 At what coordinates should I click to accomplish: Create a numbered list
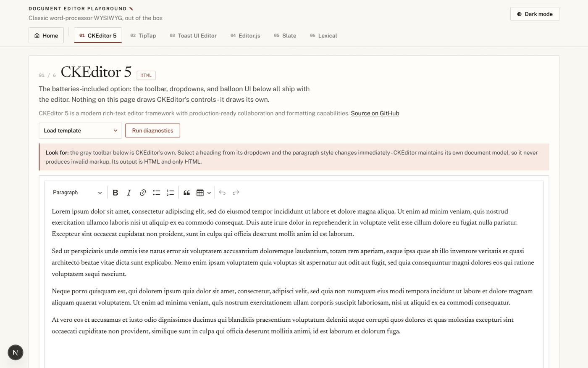[170, 193]
